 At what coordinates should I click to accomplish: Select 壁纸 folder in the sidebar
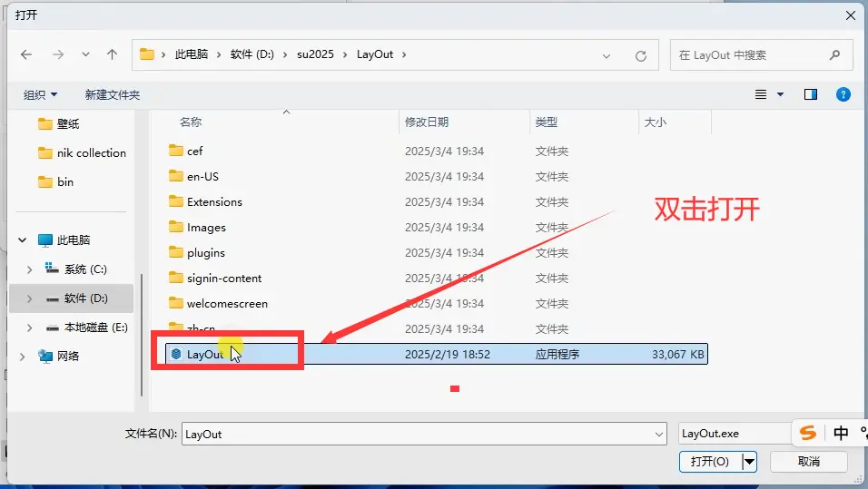pos(59,123)
